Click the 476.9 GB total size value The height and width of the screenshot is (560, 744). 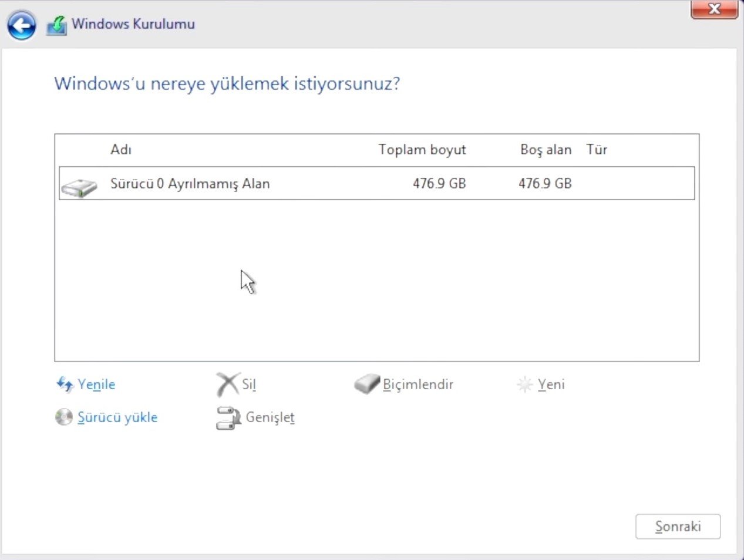(439, 184)
